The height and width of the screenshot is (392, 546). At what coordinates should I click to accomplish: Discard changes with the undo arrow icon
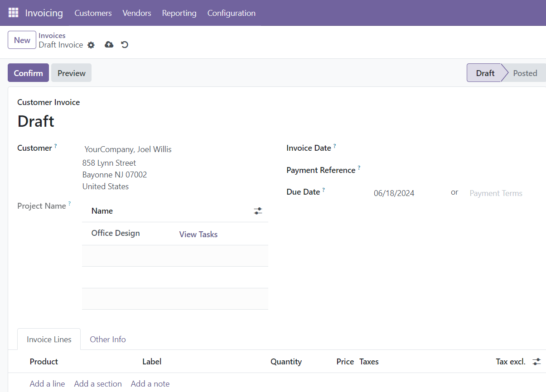[x=125, y=44]
